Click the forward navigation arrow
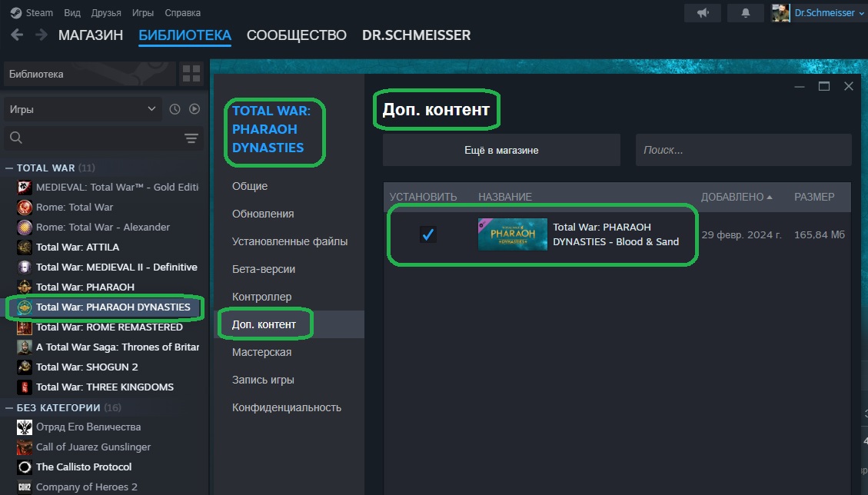Viewport: 868px width, 495px height. click(x=42, y=35)
